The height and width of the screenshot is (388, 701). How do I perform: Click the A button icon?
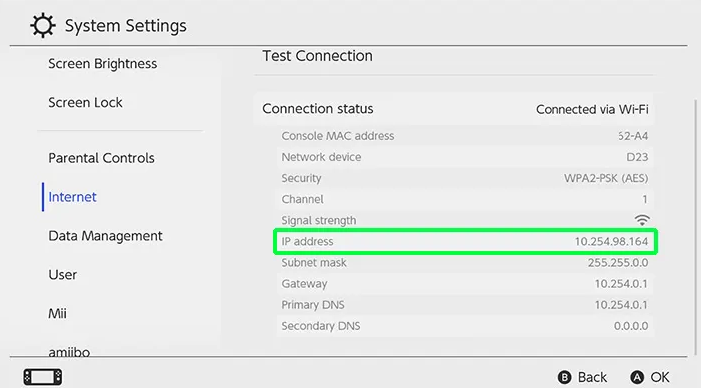(x=637, y=377)
